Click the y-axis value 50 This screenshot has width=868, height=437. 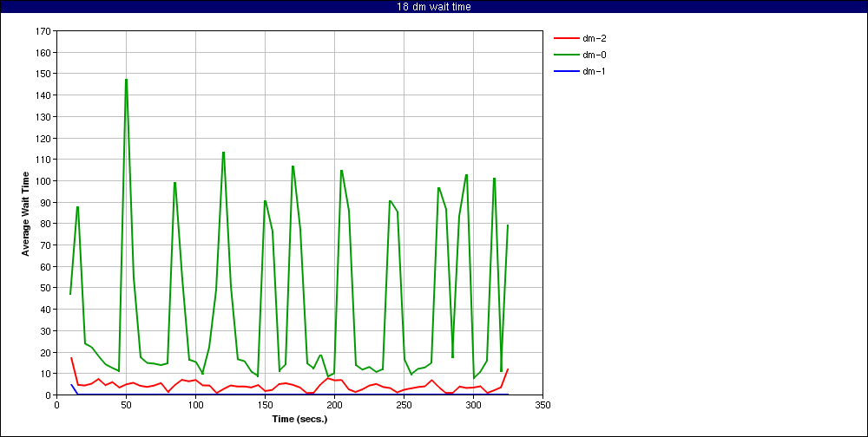(x=44, y=288)
